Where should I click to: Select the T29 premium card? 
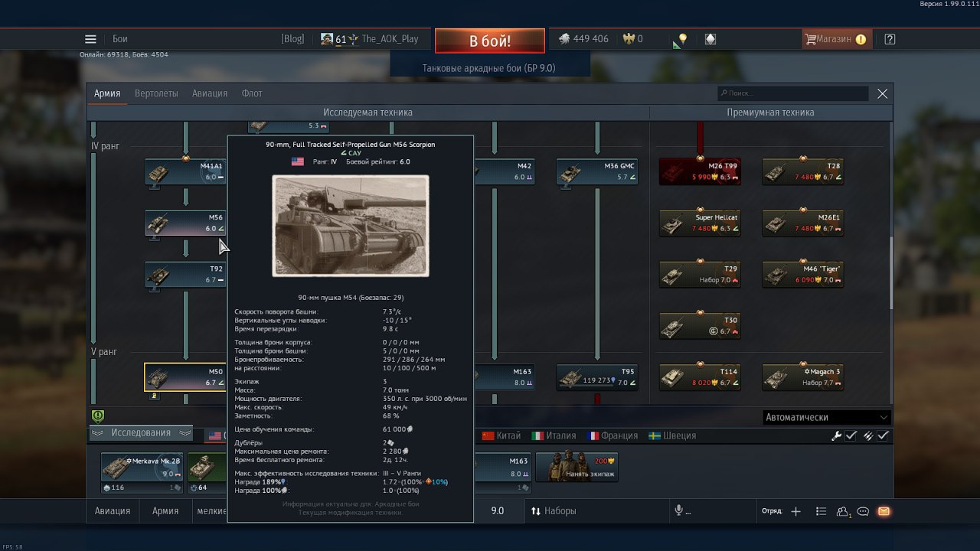coord(700,275)
